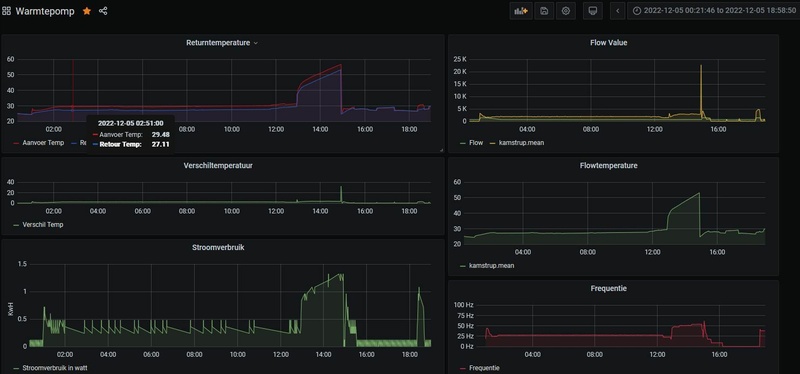Screen dimensions: 800x374
Task: Click the spike in Verschiltemperatuur graph
Action: (341, 194)
